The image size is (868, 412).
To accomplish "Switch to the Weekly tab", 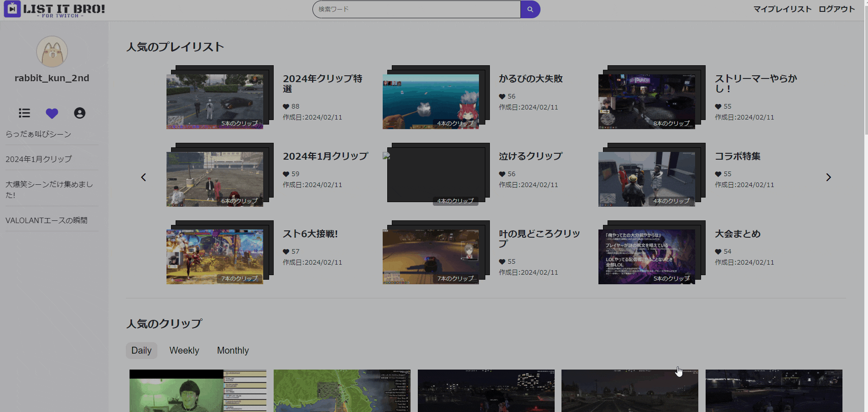I will 184,350.
